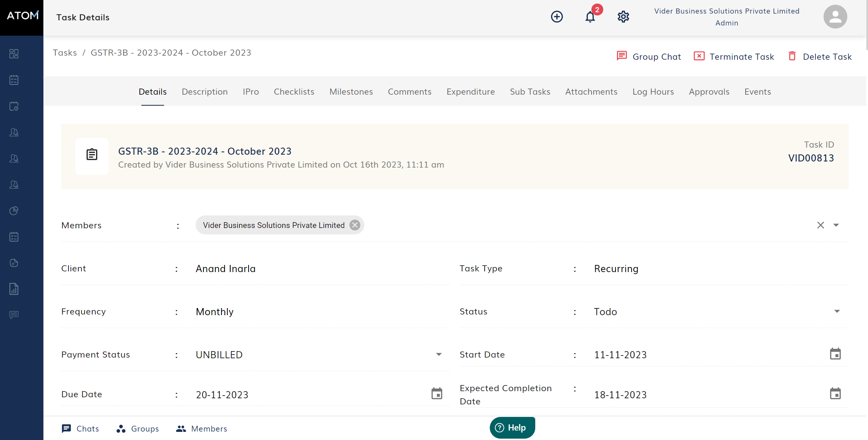The image size is (868, 440).
Task: Open Expected Completion Date calendar icon
Action: 835,394
